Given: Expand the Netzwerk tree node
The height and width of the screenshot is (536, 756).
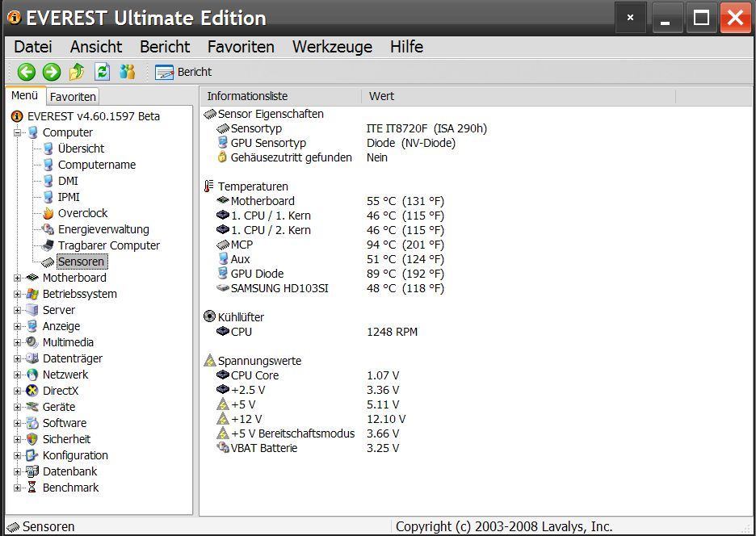Looking at the screenshot, I should pyautogui.click(x=17, y=375).
